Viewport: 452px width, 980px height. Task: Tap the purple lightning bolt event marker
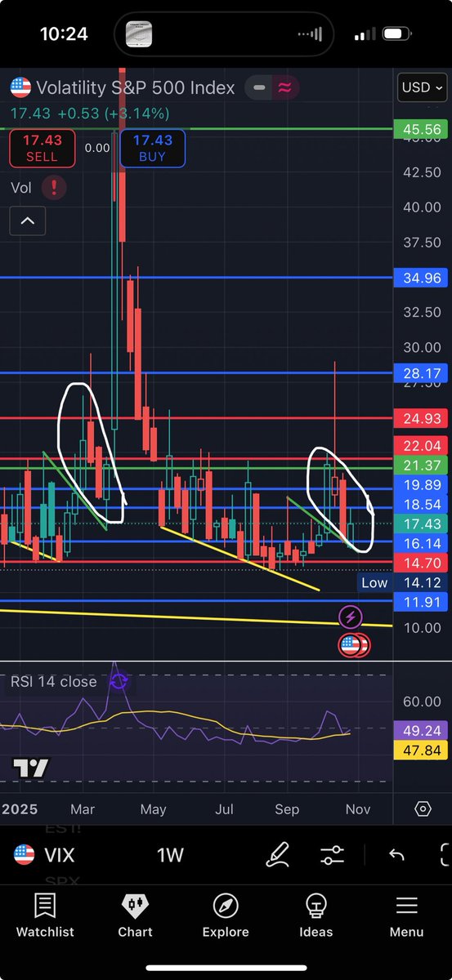point(351,617)
